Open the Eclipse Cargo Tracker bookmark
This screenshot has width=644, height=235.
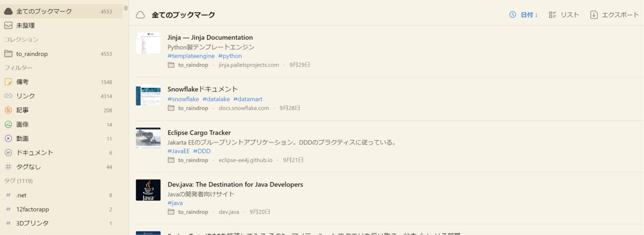pos(199,133)
